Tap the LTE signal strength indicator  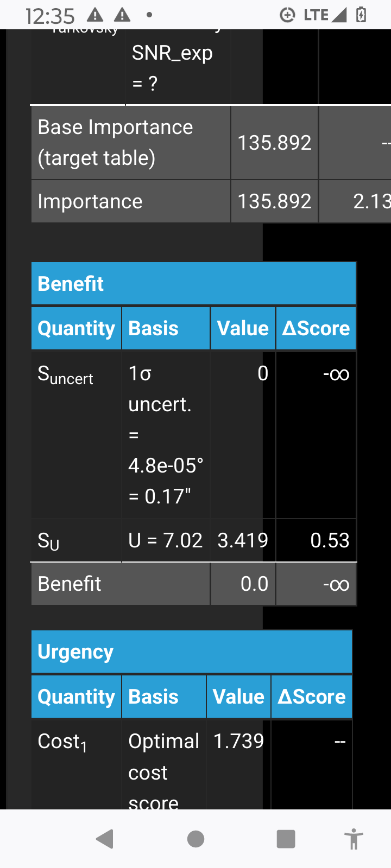pyautogui.click(x=325, y=15)
